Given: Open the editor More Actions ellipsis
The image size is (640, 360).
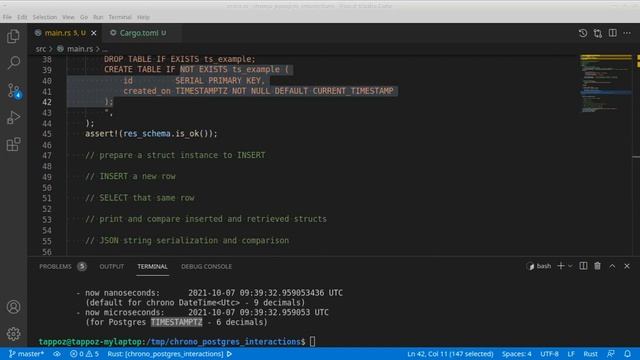Looking at the screenshot, I should [627, 33].
